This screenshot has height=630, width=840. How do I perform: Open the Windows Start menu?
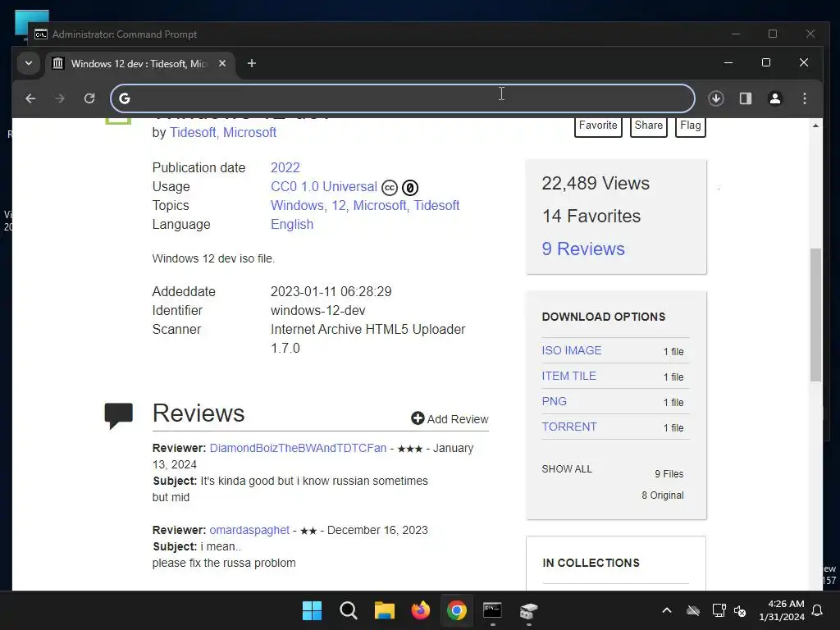pos(312,610)
